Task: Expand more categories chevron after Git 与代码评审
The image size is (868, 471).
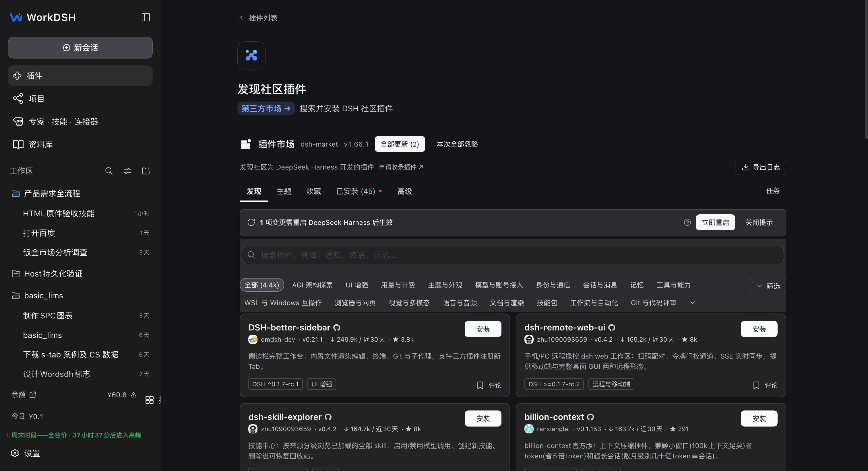Action: [692, 303]
